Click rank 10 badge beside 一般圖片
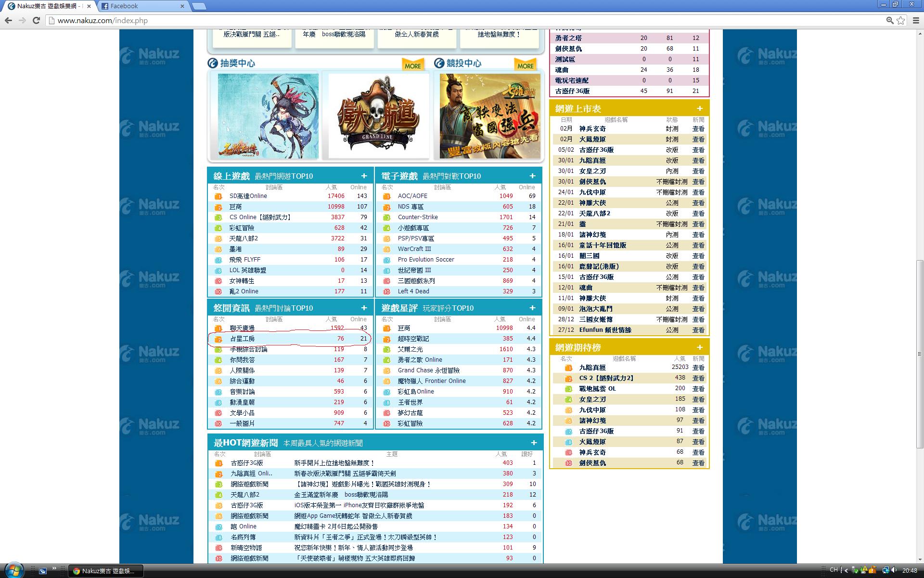924x578 pixels. [x=218, y=423]
